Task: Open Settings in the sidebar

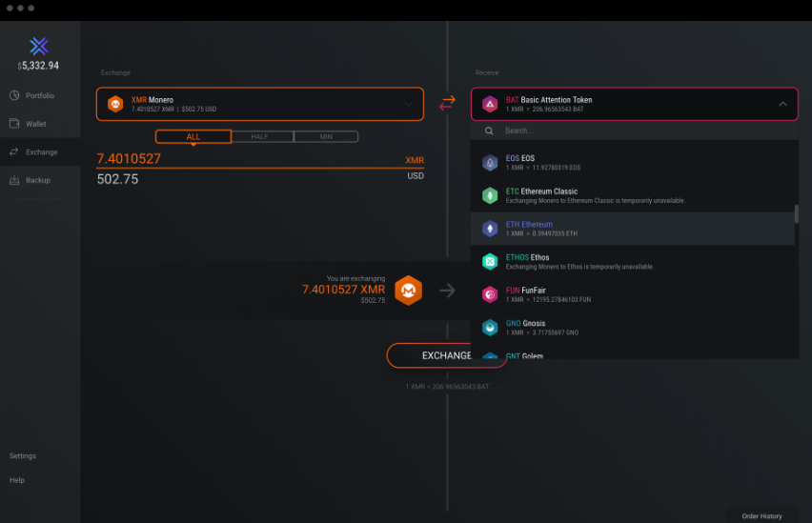Action: pyautogui.click(x=23, y=455)
